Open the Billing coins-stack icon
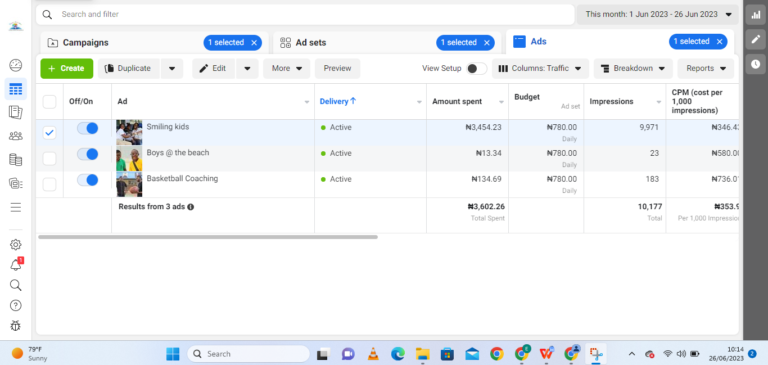768x365 pixels. pos(16,159)
